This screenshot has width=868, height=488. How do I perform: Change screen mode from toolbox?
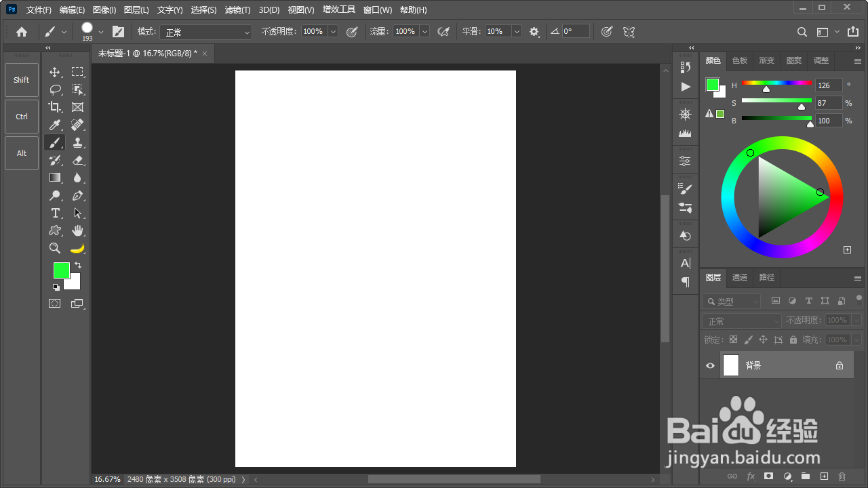[77, 304]
